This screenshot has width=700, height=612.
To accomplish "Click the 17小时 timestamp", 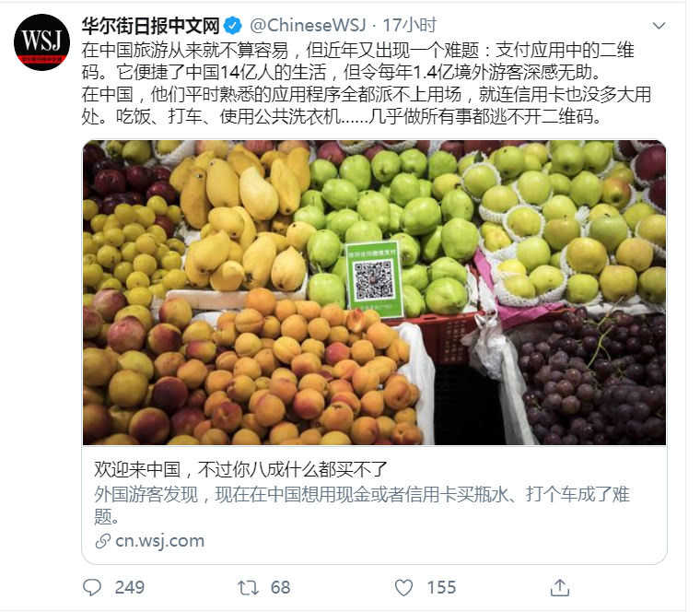I will [x=409, y=26].
